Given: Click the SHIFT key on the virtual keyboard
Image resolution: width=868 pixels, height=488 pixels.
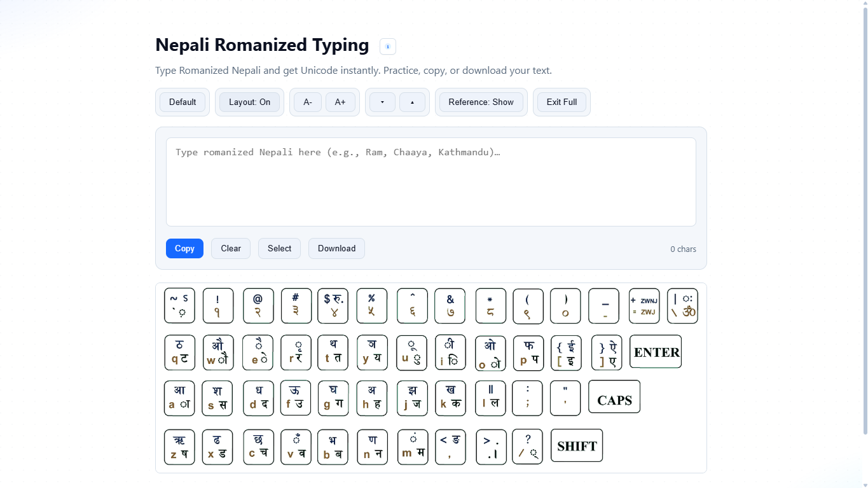Looking at the screenshot, I should pos(576,445).
